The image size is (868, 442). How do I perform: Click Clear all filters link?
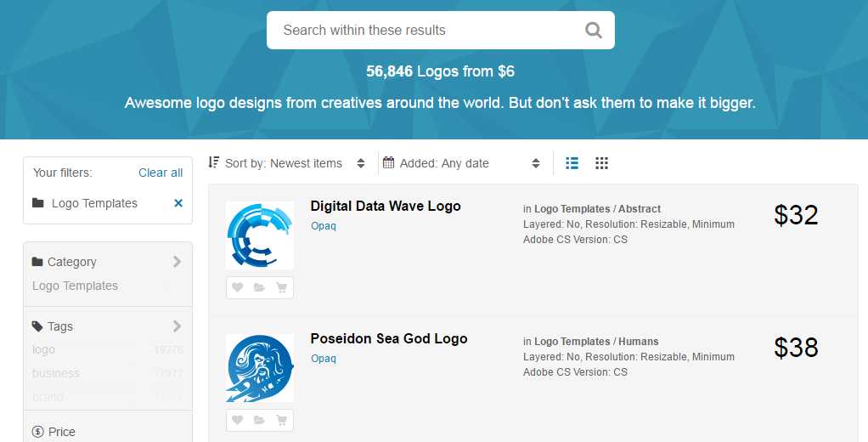click(161, 173)
